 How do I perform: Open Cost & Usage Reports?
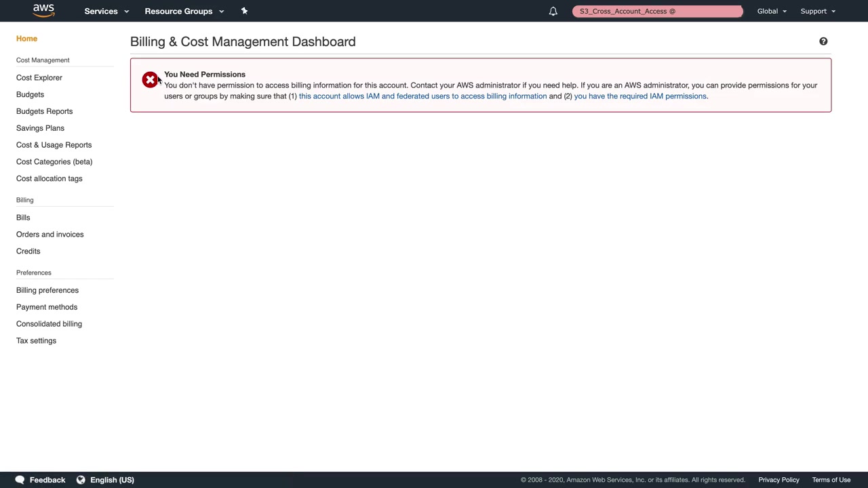(54, 145)
